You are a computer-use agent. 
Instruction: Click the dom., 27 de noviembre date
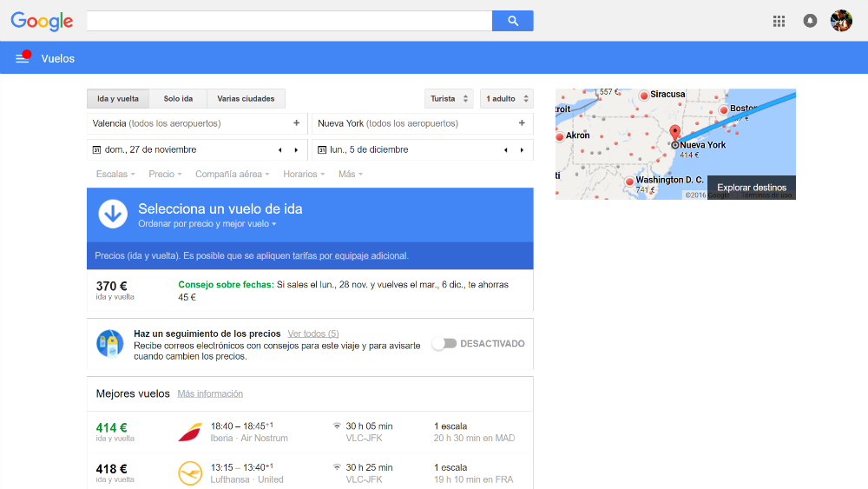coord(150,149)
